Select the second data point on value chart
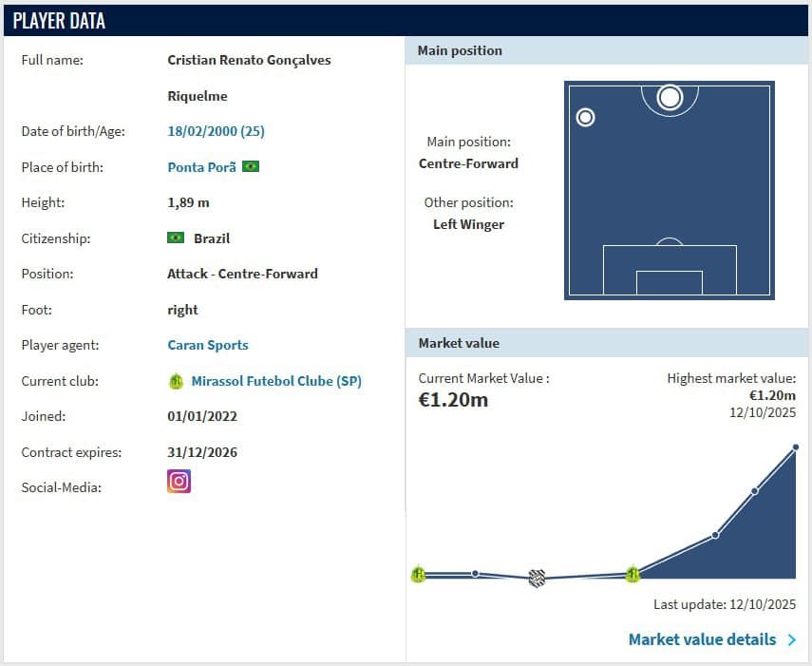Image resolution: width=812 pixels, height=666 pixels. (x=475, y=573)
